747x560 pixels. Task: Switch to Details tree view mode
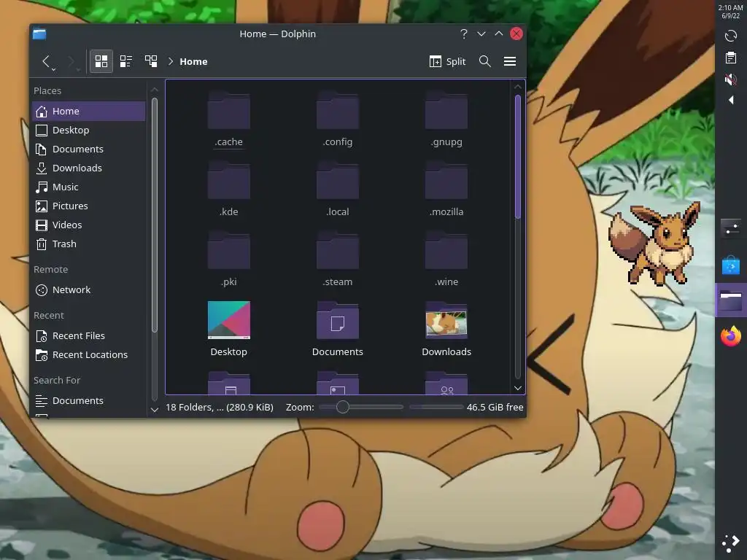point(151,61)
